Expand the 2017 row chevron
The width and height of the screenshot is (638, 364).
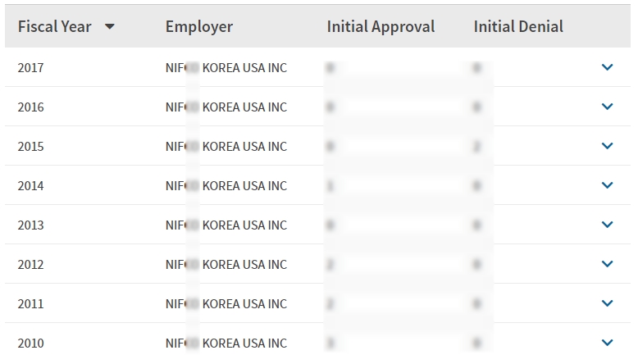607,67
